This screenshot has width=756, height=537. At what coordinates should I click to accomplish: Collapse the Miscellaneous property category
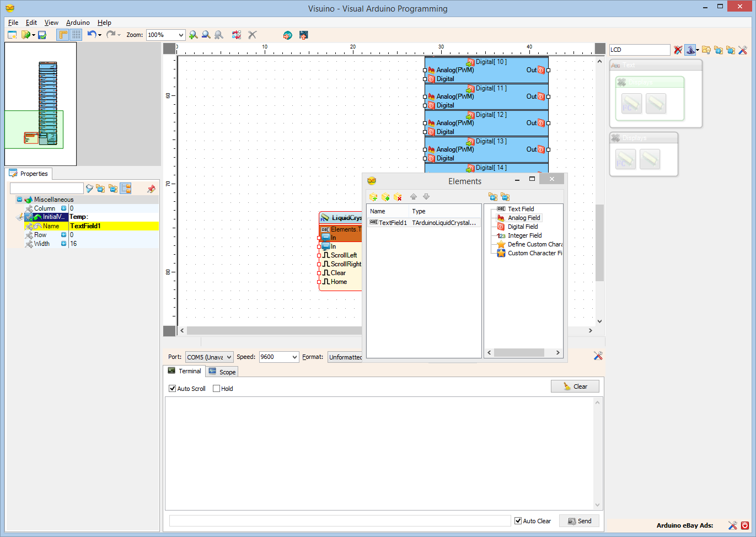tap(19, 200)
